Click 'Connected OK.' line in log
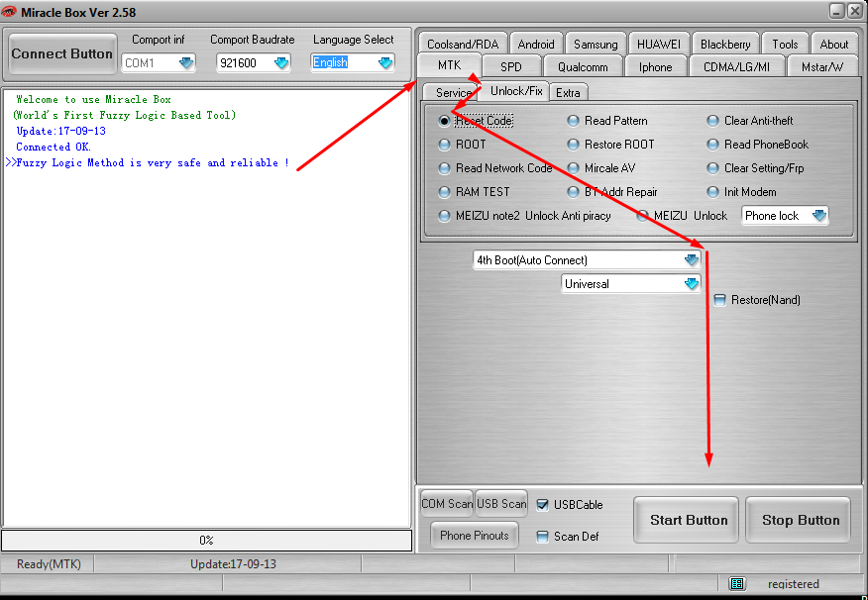The image size is (868, 600). tap(54, 148)
